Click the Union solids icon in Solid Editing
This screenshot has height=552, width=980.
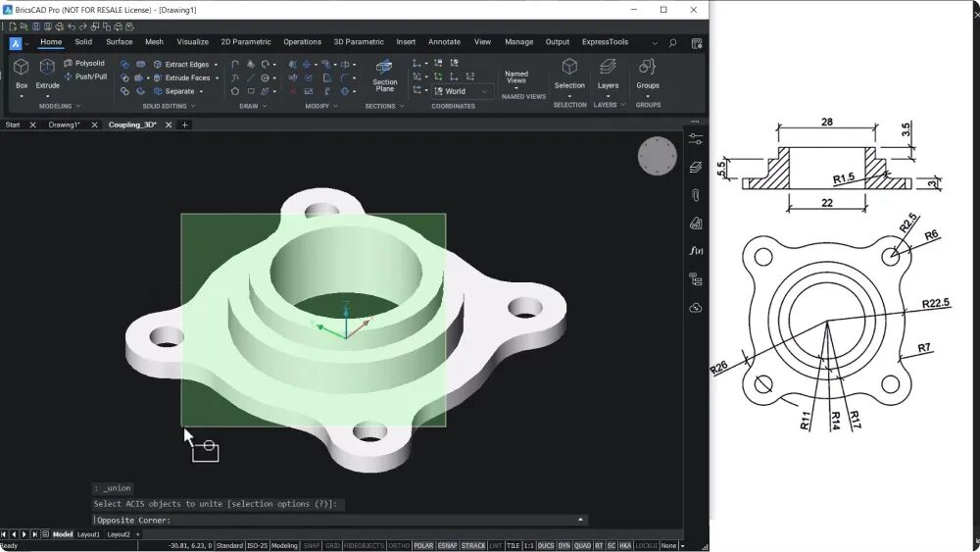(125, 65)
